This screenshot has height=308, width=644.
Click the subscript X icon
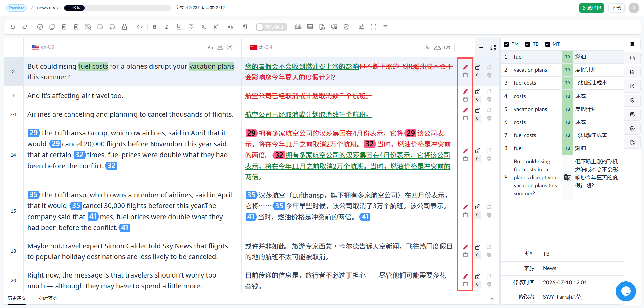(204, 27)
